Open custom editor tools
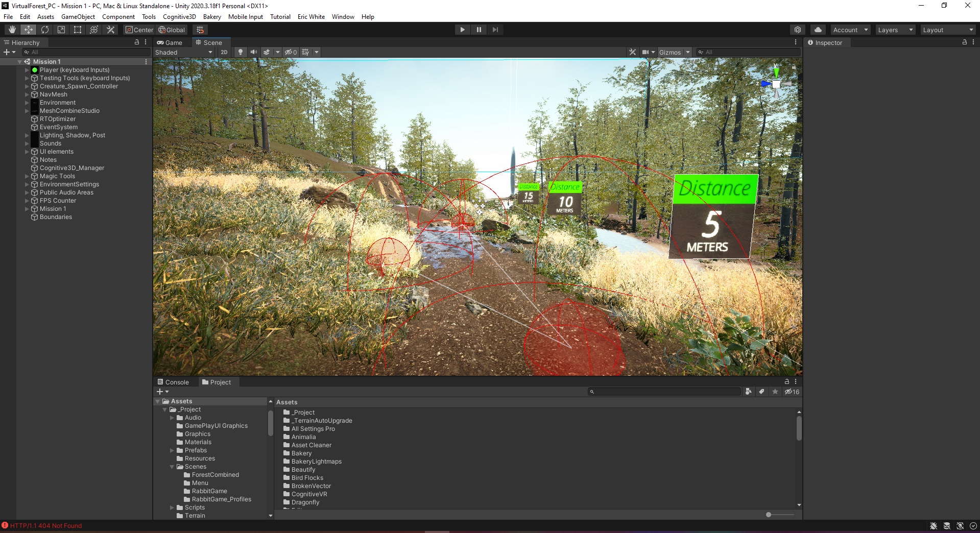This screenshot has width=980, height=533. tap(110, 30)
